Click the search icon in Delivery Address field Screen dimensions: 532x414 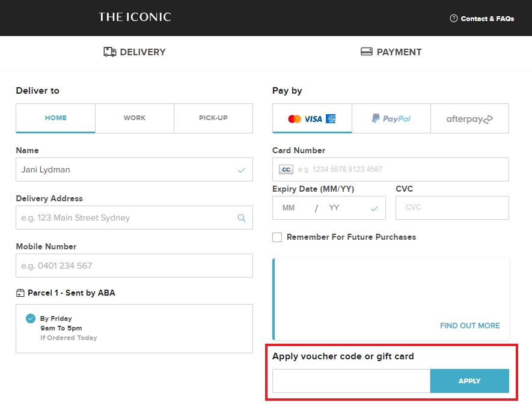pos(242,218)
